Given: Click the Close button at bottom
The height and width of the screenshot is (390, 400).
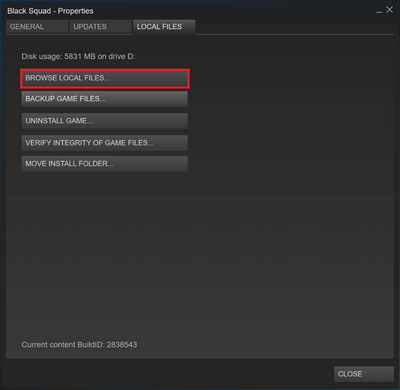Looking at the screenshot, I should pos(364,374).
